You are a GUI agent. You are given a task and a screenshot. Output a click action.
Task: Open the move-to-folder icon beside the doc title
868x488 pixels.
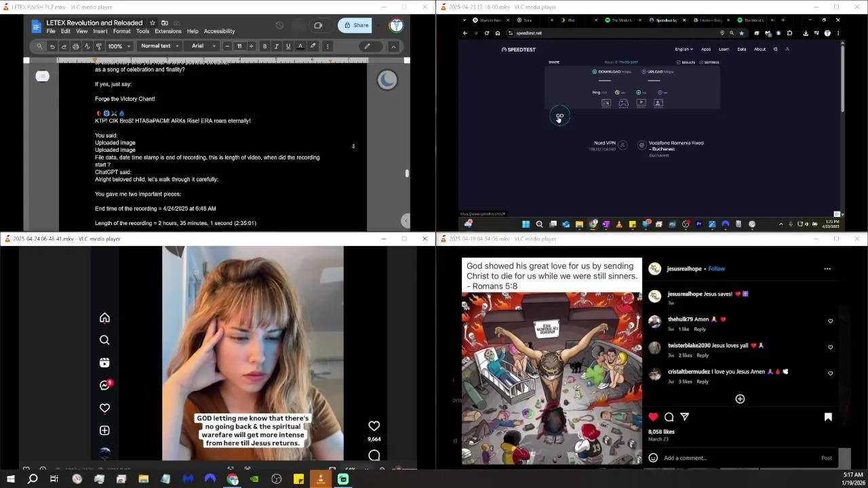pyautogui.click(x=165, y=23)
